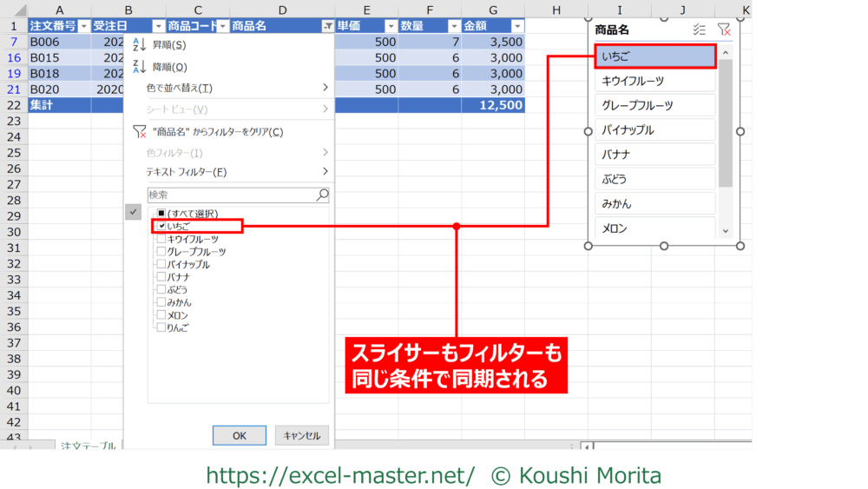Click the descending sort (降順) icon

(x=139, y=67)
